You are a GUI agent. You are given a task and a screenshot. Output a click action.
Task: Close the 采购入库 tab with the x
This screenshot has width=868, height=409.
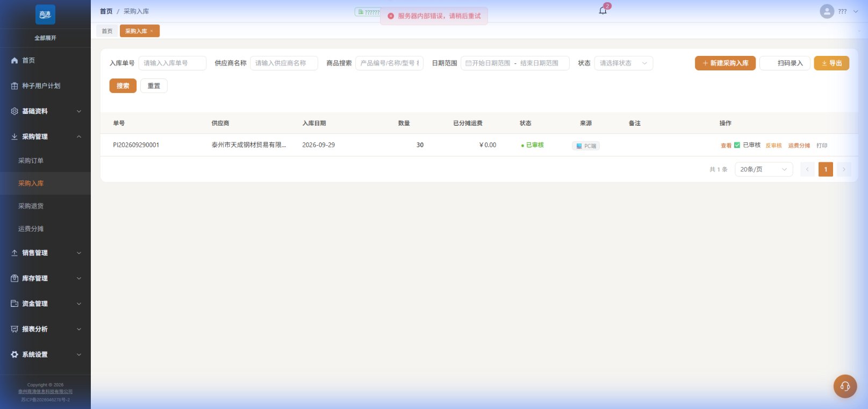point(152,31)
